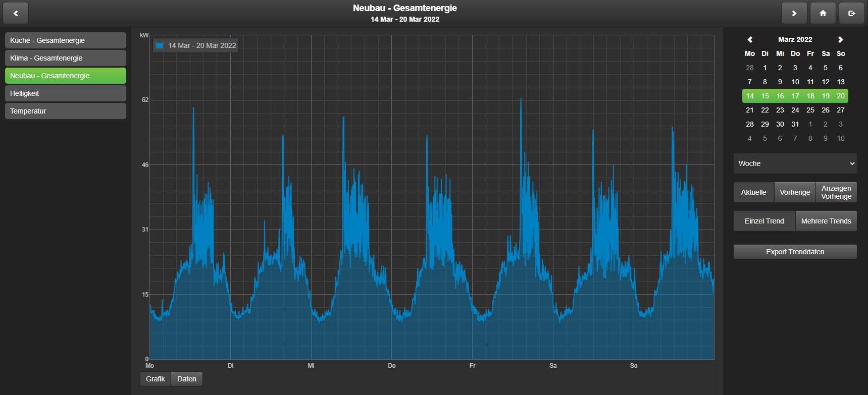Open the Helligkeit trend

[66, 93]
